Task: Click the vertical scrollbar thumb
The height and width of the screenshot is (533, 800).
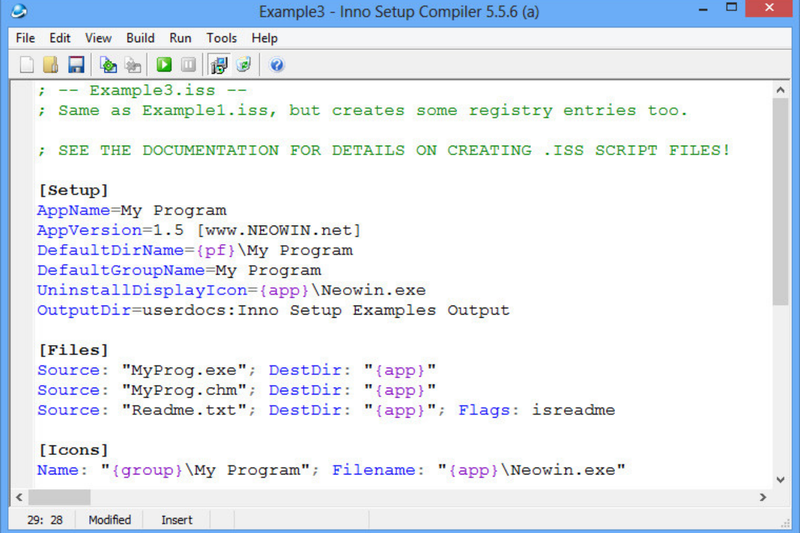Action: [x=780, y=201]
